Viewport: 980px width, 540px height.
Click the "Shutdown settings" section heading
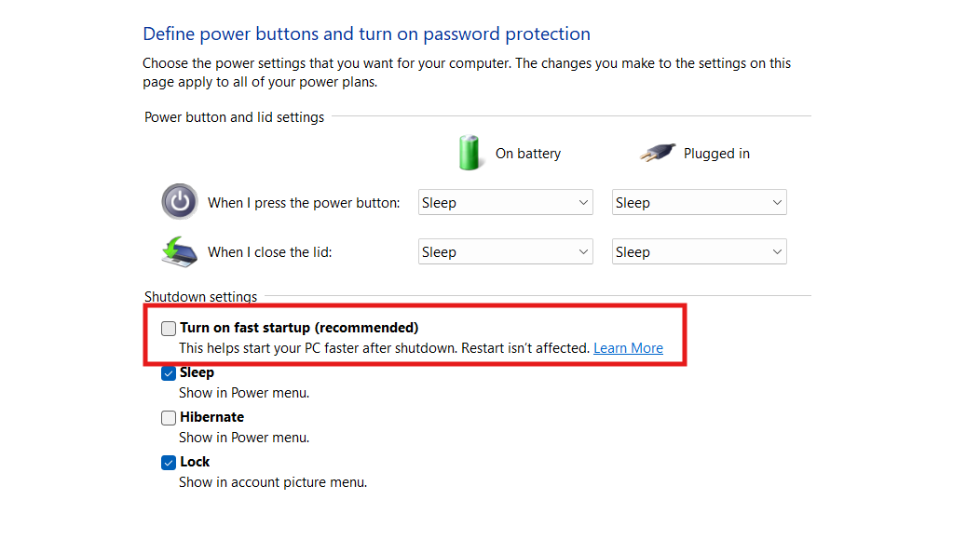click(x=200, y=297)
